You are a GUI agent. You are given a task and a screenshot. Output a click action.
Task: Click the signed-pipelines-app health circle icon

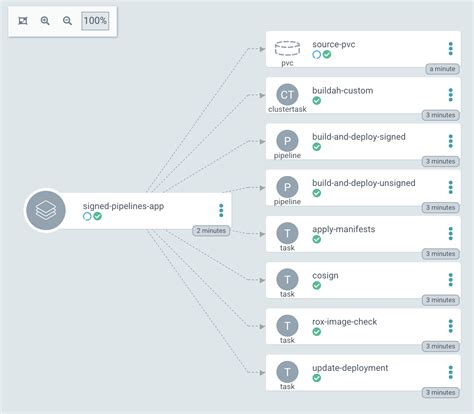pyautogui.click(x=87, y=216)
